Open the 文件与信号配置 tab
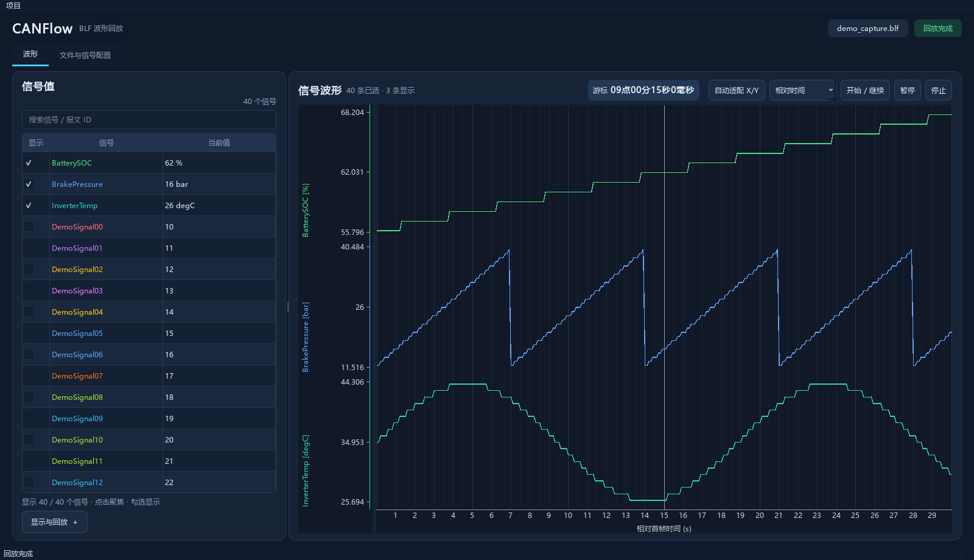The height and width of the screenshot is (560, 974). 85,55
